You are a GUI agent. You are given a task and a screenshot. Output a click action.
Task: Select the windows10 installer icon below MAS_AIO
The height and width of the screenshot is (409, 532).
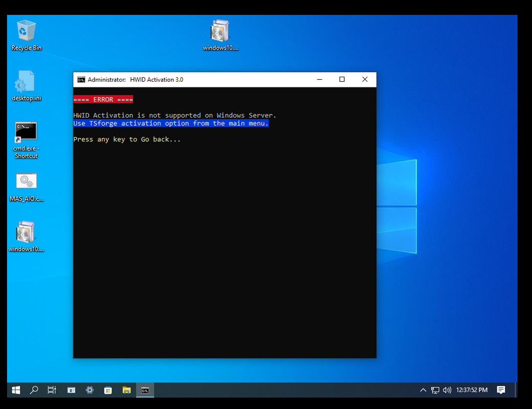click(x=26, y=237)
